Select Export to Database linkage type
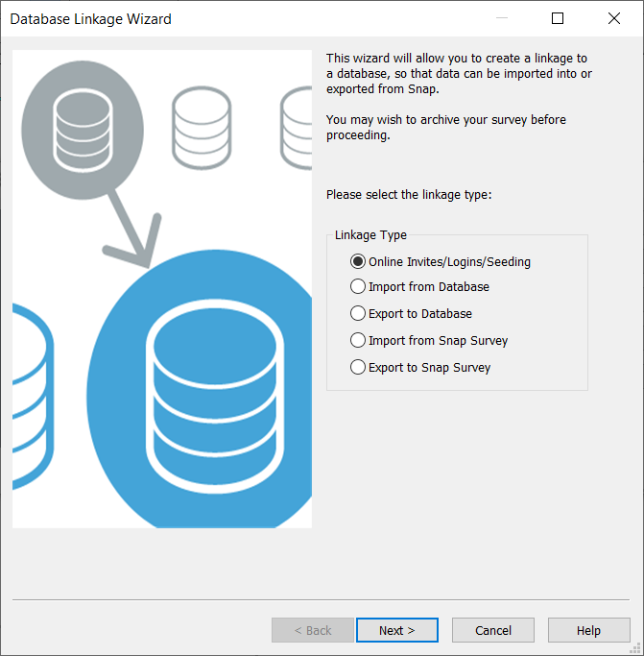 click(411, 313)
